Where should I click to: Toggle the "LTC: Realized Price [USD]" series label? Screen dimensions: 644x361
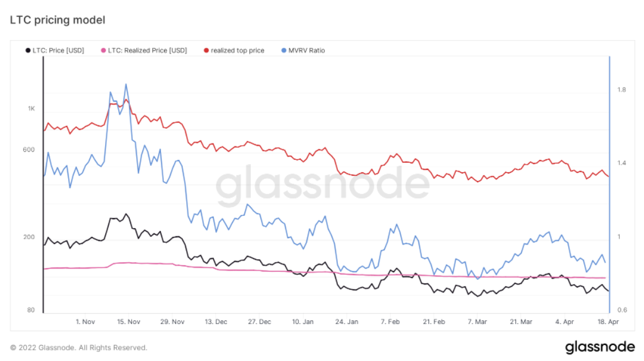(147, 51)
